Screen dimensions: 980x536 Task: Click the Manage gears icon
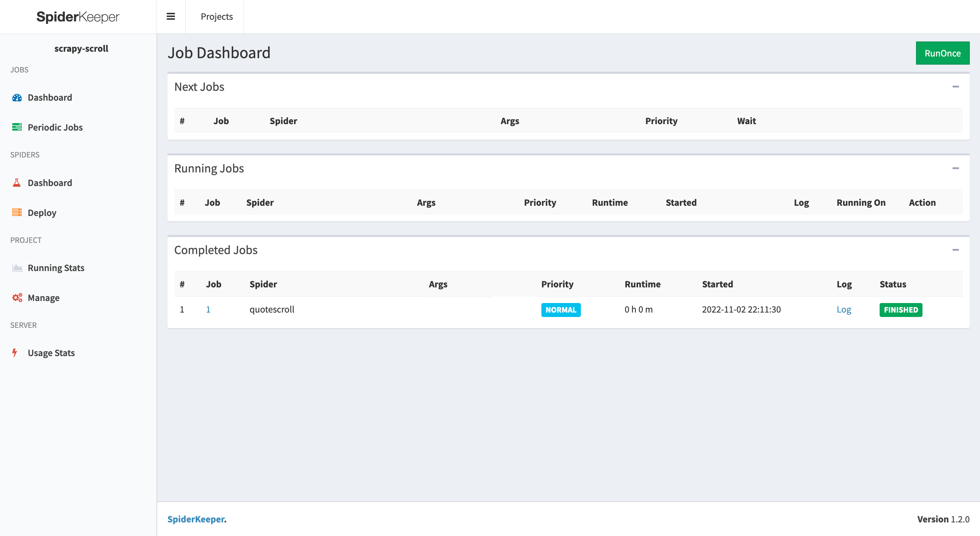click(17, 298)
